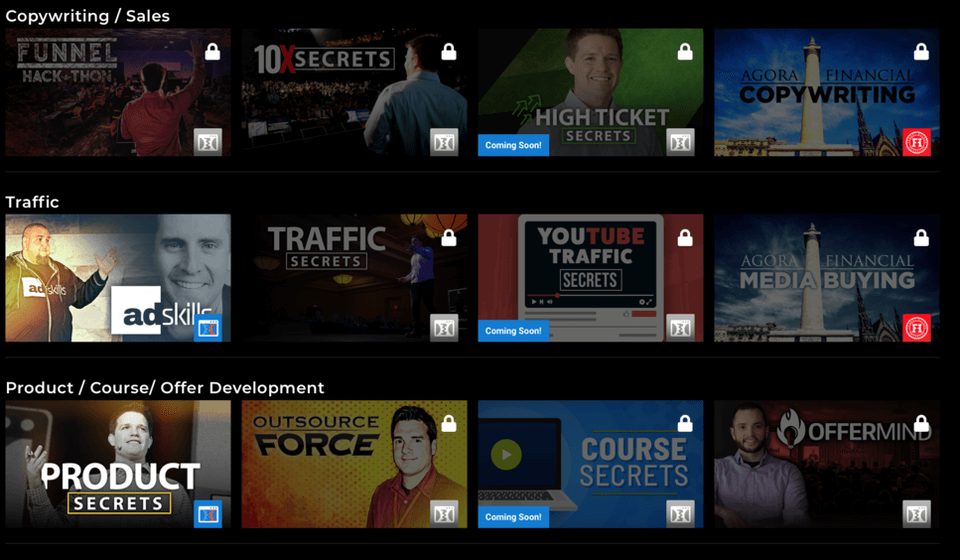Click the lock icon on Course Secrets card
The width and height of the screenshot is (960, 560).
point(685,424)
